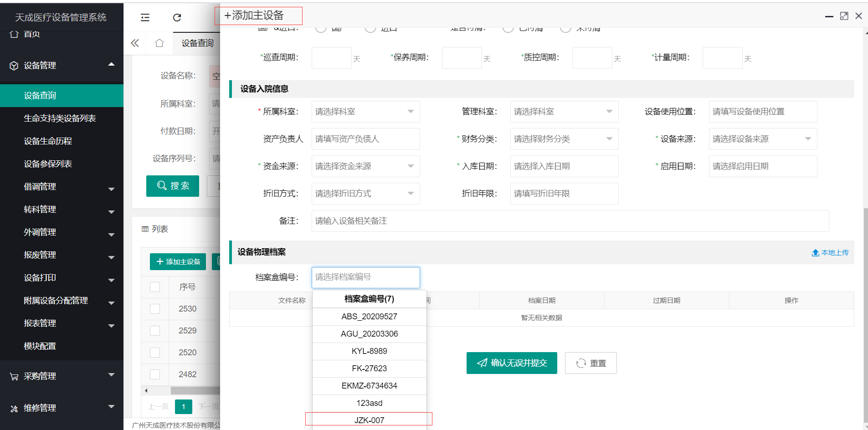The height and width of the screenshot is (430, 868).
Task: Click the 本地上传 upload icon
Action: (816, 253)
